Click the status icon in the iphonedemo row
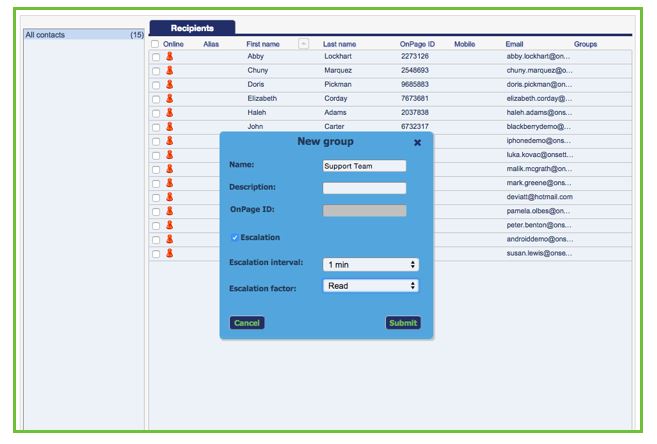Screen dimensions: 657x444 (170, 141)
